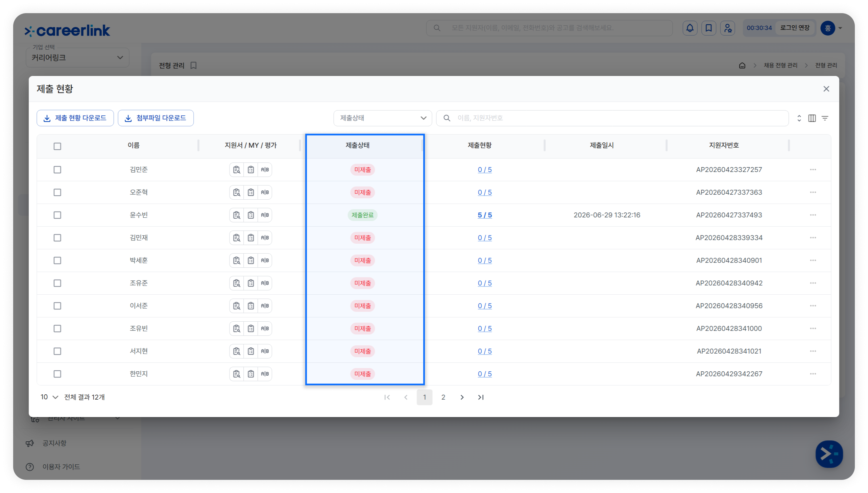
Task: Toggle the select-all header checkbox
Action: coord(58,146)
